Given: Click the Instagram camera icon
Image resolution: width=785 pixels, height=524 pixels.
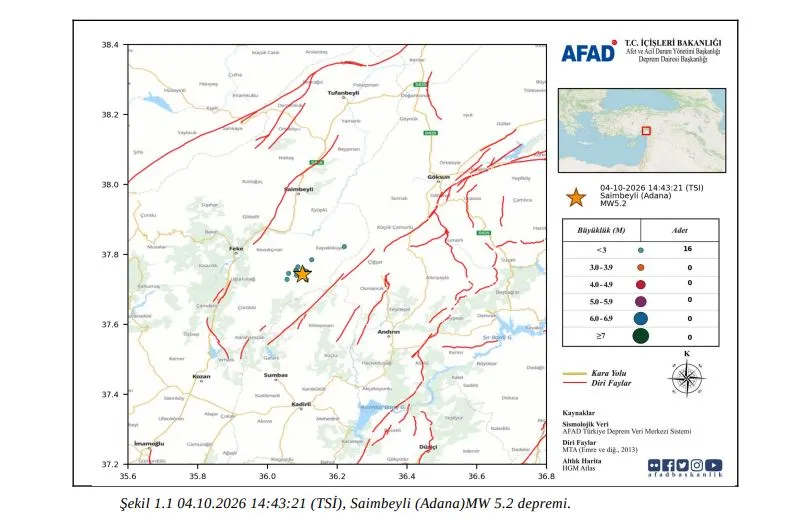Looking at the screenshot, I should coord(696,465).
